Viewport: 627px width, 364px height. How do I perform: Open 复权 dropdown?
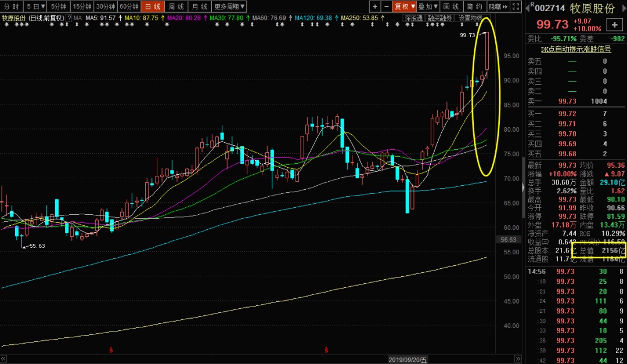point(405,6)
